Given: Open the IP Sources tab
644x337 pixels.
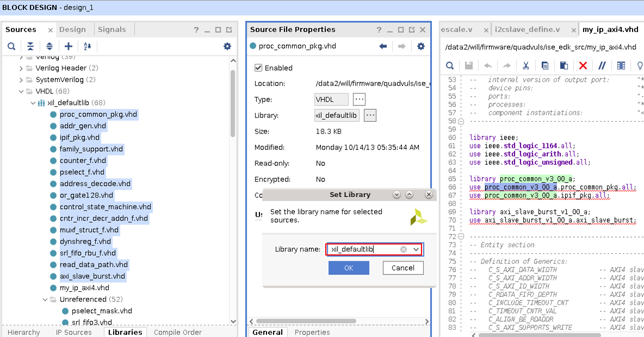Looking at the screenshot, I should pos(74,332).
